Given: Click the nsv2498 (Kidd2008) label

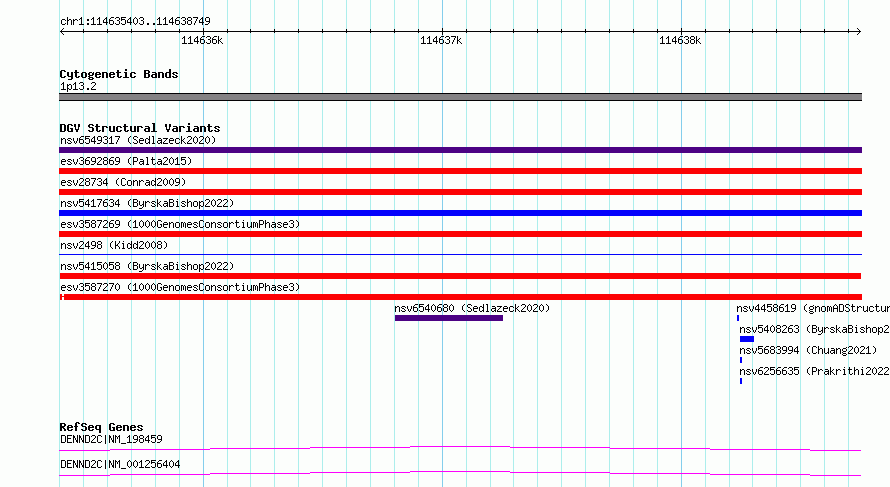Looking at the screenshot, I should 114,245.
